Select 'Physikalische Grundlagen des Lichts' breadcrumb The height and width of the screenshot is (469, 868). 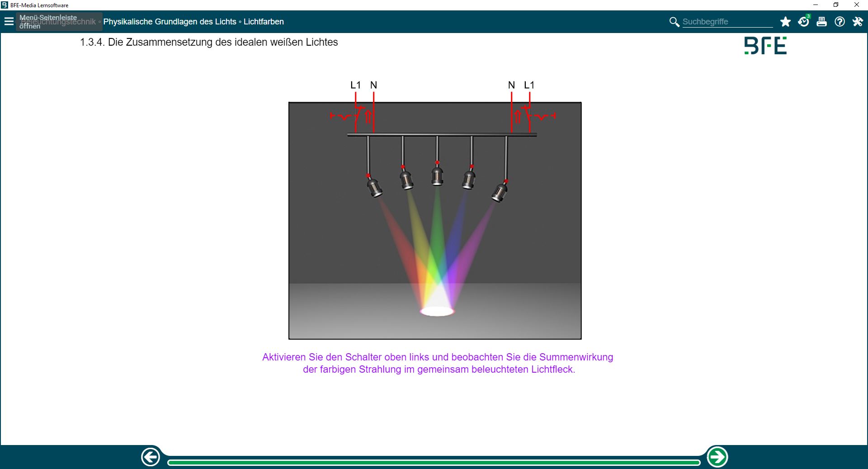[170, 22]
